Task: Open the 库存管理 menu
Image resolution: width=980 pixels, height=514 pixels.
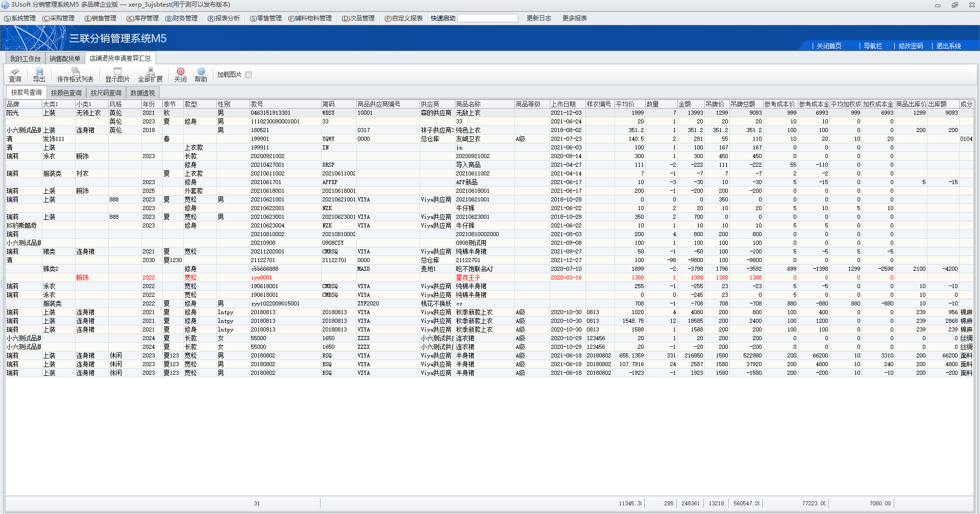Action: click(142, 18)
